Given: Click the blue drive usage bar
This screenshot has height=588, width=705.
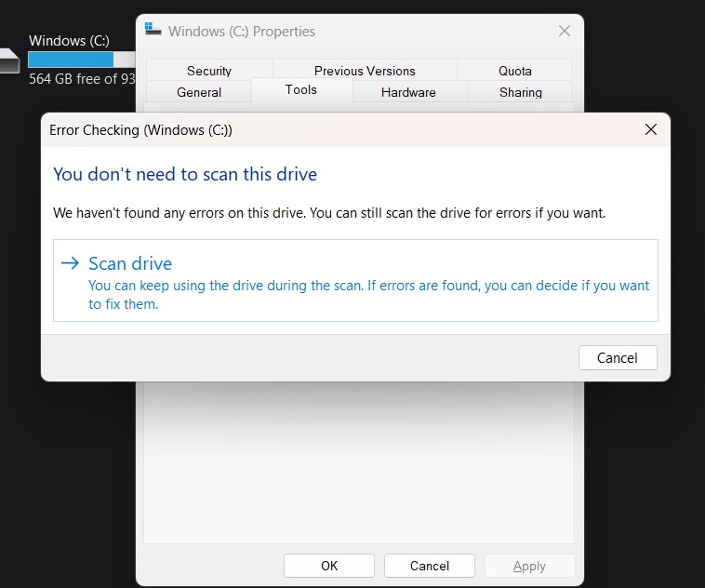Looking at the screenshot, I should tap(71, 60).
